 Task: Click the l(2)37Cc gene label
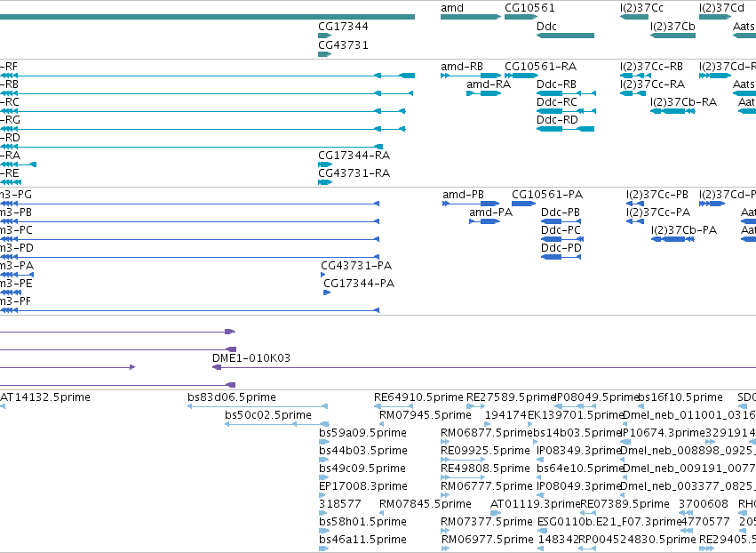pyautogui.click(x=641, y=8)
